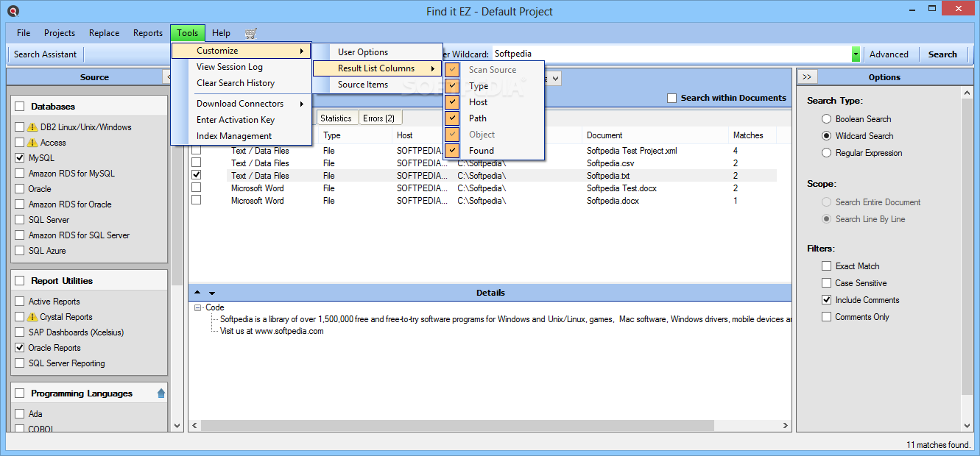The width and height of the screenshot is (980, 456).
Task: Click the warning icon next to Access
Action: pyautogui.click(x=32, y=143)
